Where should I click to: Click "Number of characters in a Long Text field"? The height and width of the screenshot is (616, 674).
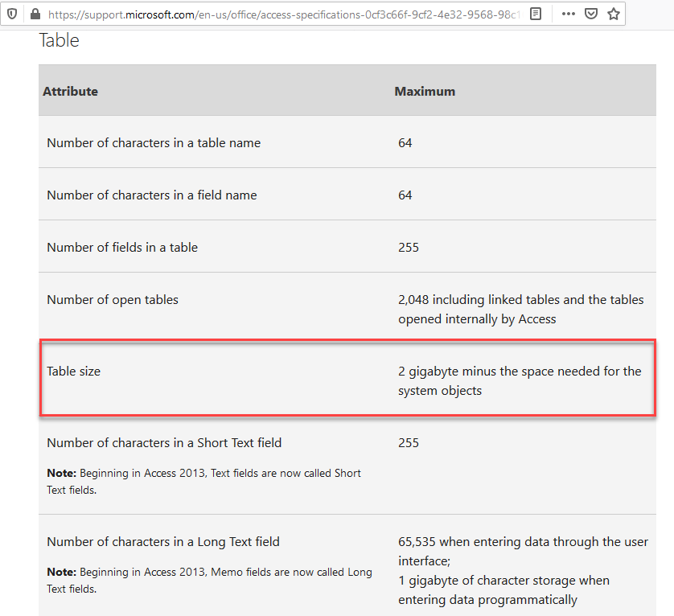163,541
